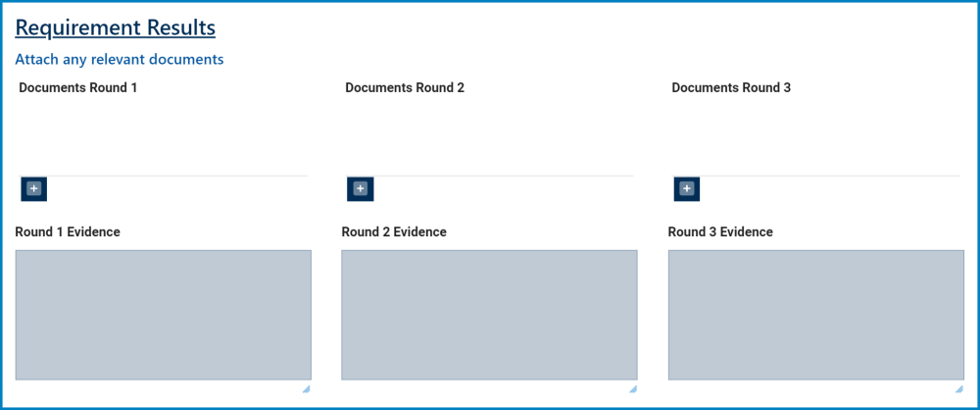The image size is (980, 410).
Task: Click the 'Attach any relevant documents' text
Action: click(119, 60)
